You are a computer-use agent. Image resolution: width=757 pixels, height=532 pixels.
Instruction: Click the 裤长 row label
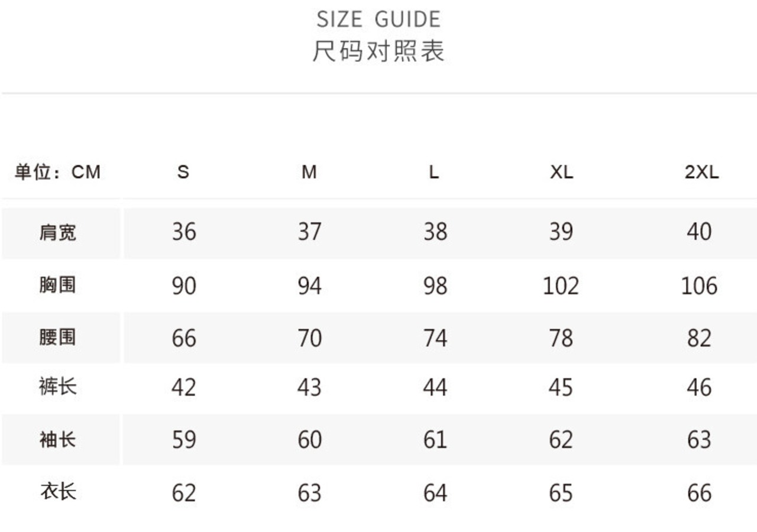(x=58, y=387)
